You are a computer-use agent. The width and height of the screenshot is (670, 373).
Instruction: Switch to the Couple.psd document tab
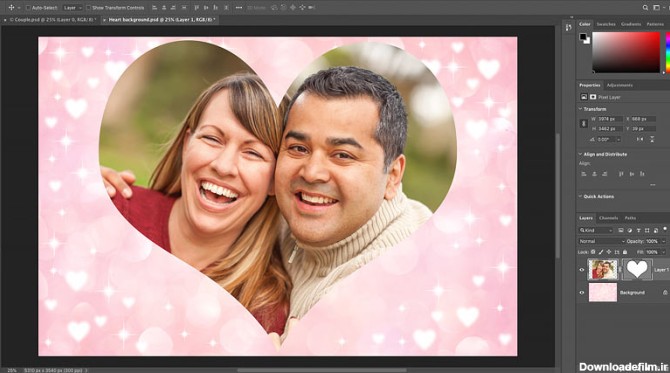tap(51, 20)
